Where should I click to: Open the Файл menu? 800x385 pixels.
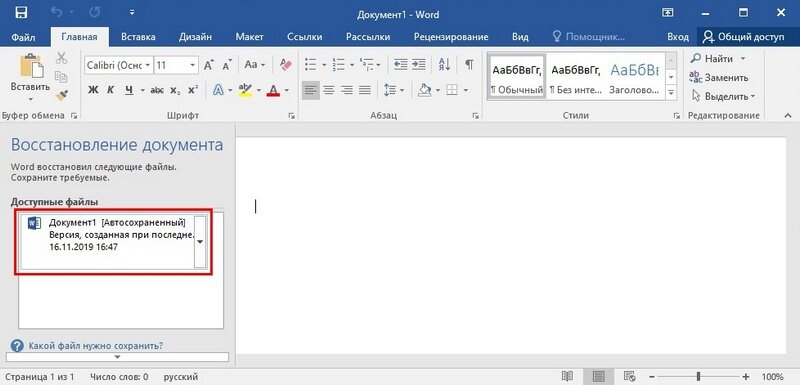tap(23, 37)
